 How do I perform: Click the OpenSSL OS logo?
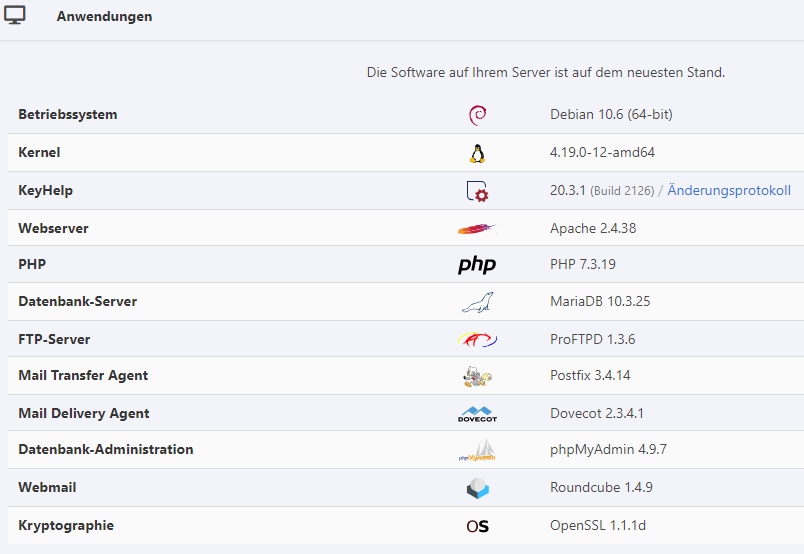pyautogui.click(x=477, y=526)
